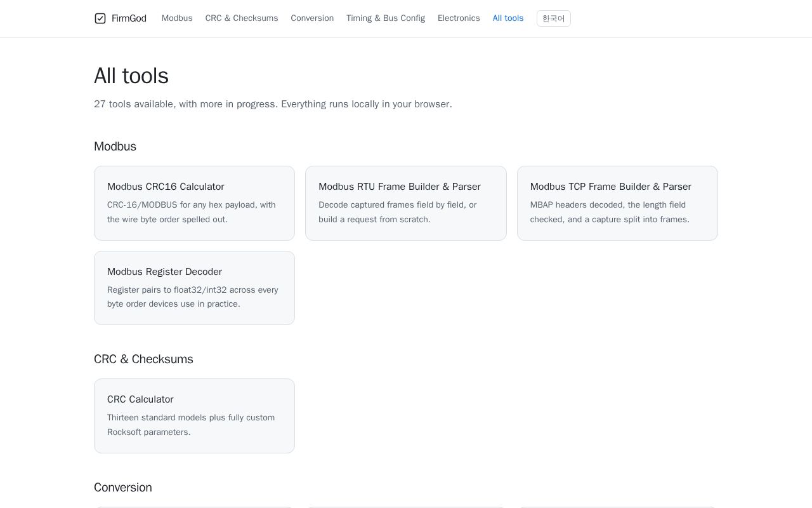Screen dimensions: 812x508
Task: Select the All tools nav item
Action: [508, 18]
